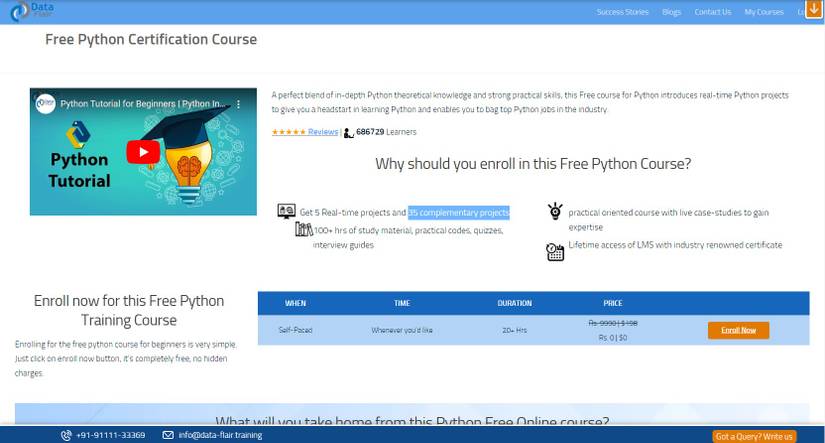825x443 pixels.
Task: Click the orange Enroll Now button
Action: 738,330
